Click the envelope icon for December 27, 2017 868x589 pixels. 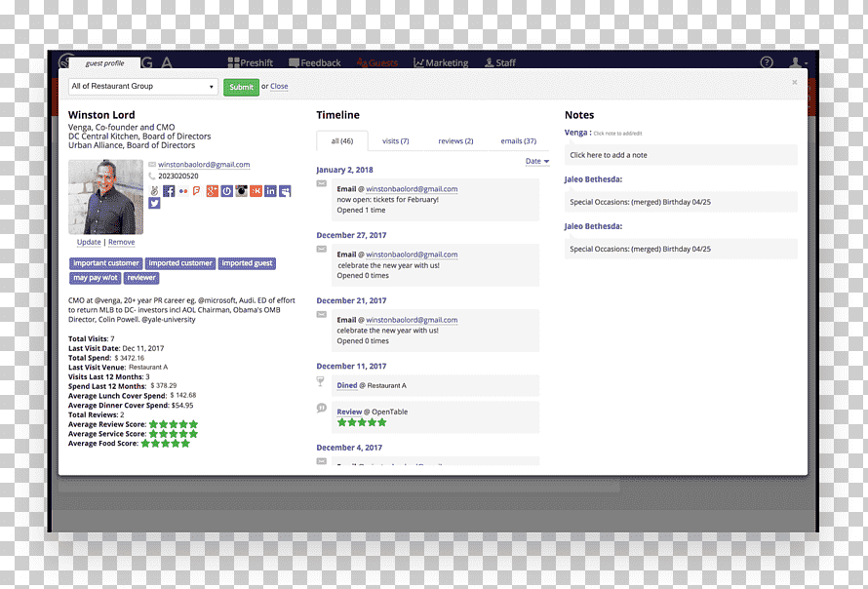(x=322, y=249)
